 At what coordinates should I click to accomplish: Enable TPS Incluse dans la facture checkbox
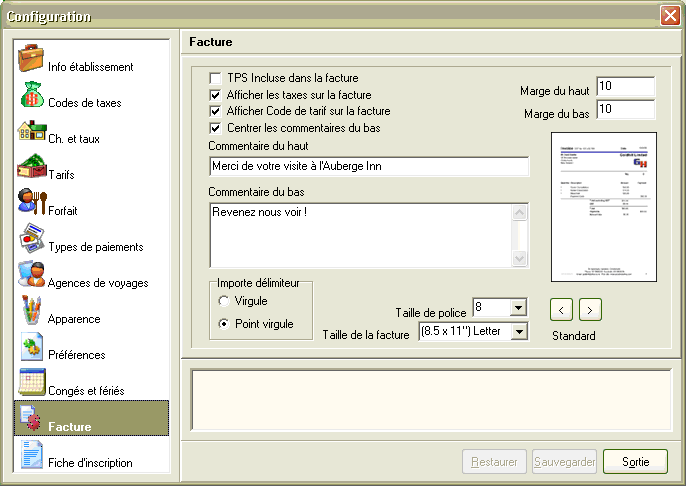(215, 77)
